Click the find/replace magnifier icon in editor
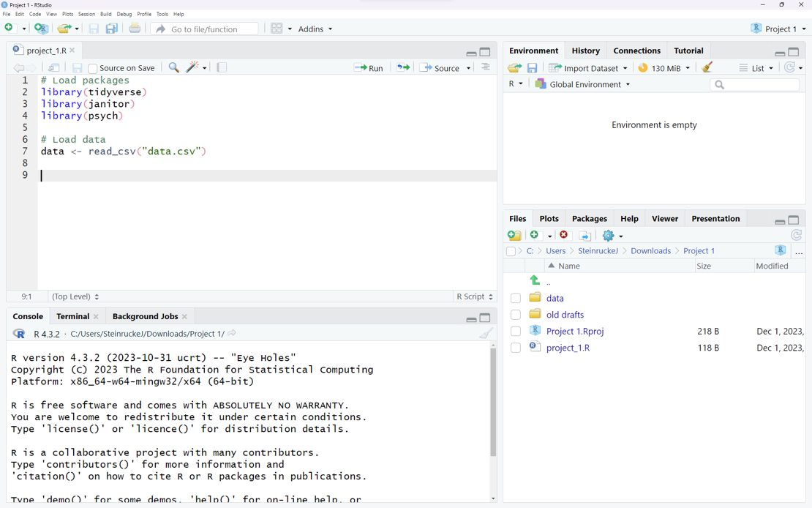812x508 pixels. 173,67
